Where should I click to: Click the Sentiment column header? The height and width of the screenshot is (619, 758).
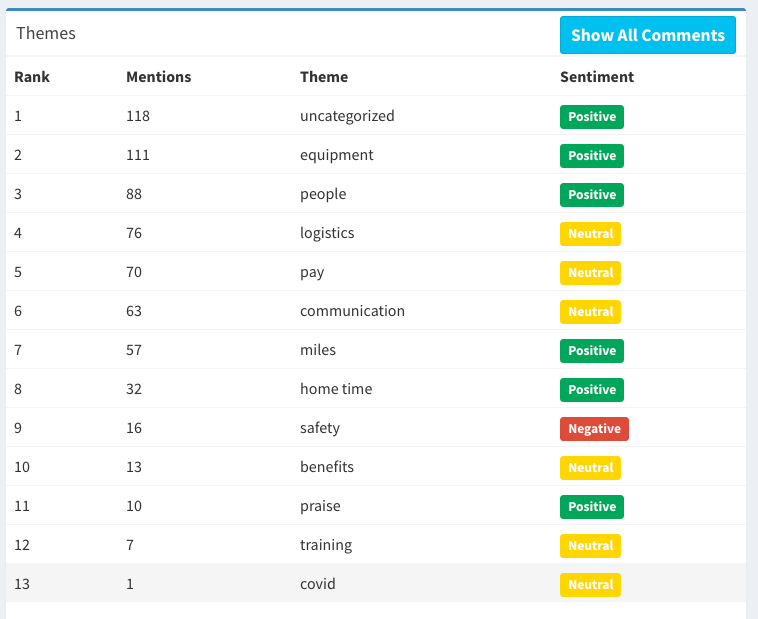pyautogui.click(x=597, y=77)
